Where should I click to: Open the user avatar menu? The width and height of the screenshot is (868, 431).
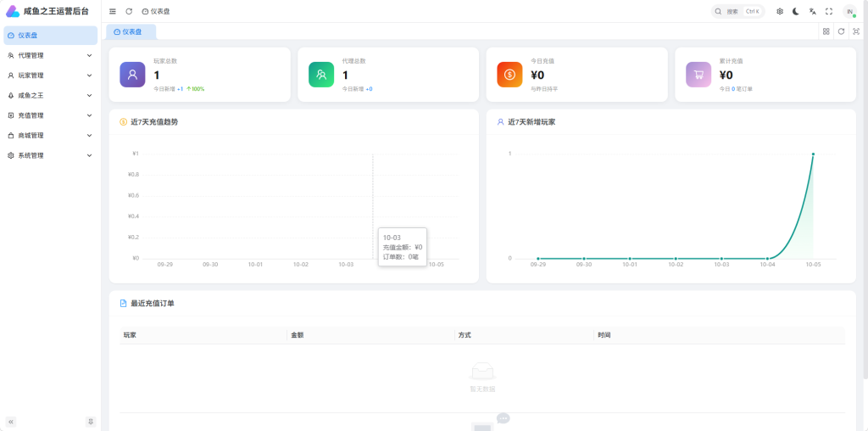pos(849,11)
